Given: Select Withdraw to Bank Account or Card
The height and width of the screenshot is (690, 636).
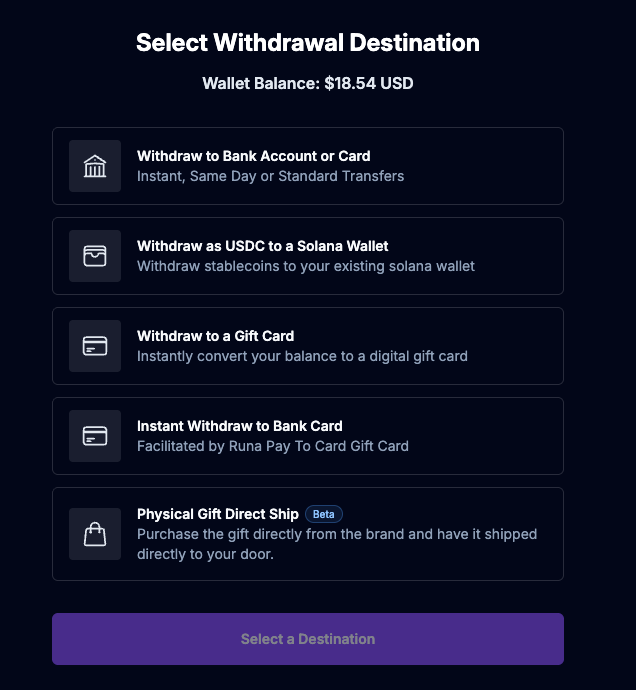Looking at the screenshot, I should (253, 156).
